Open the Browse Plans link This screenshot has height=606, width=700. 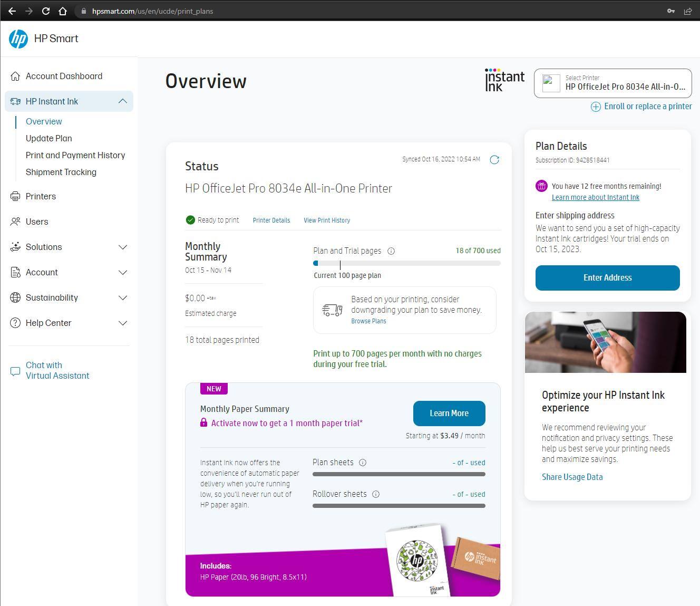coord(368,321)
